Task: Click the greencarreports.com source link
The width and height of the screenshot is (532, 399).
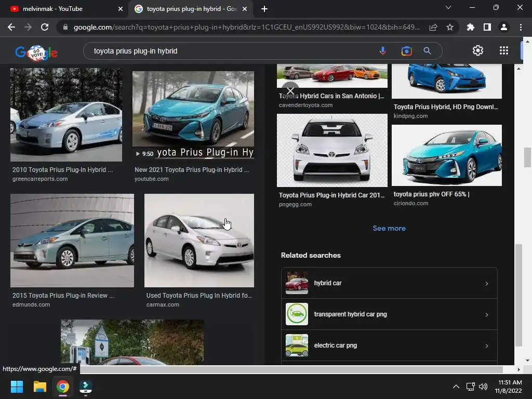Action: tap(40, 179)
